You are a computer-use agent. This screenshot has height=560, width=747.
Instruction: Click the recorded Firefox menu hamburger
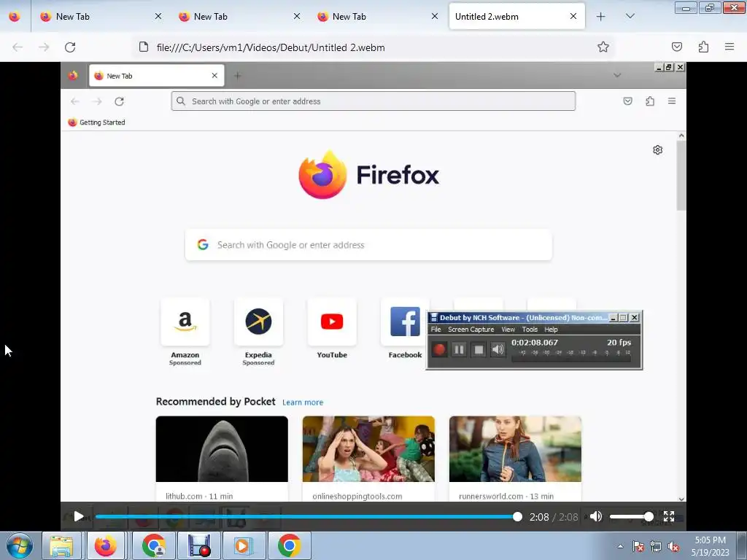tap(672, 101)
